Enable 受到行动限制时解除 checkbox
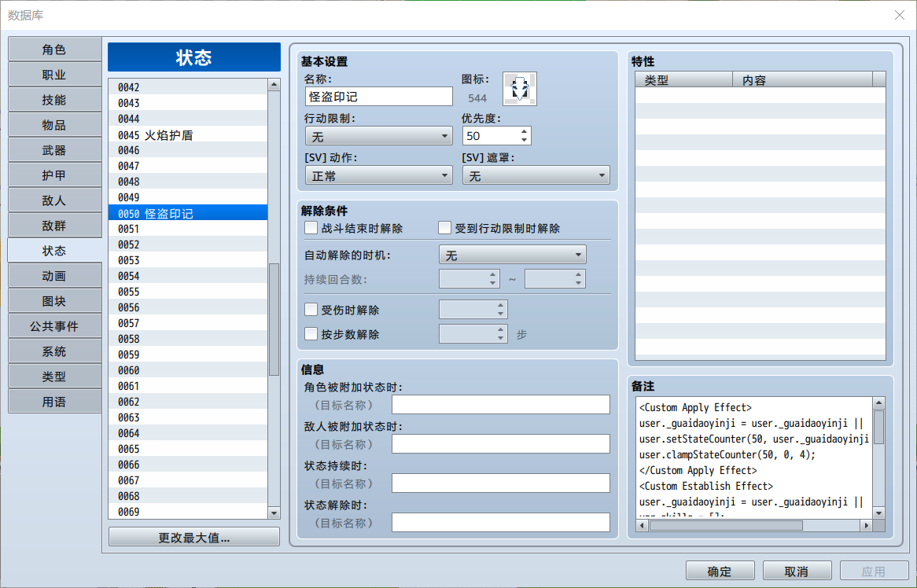The image size is (917, 588). pos(444,228)
